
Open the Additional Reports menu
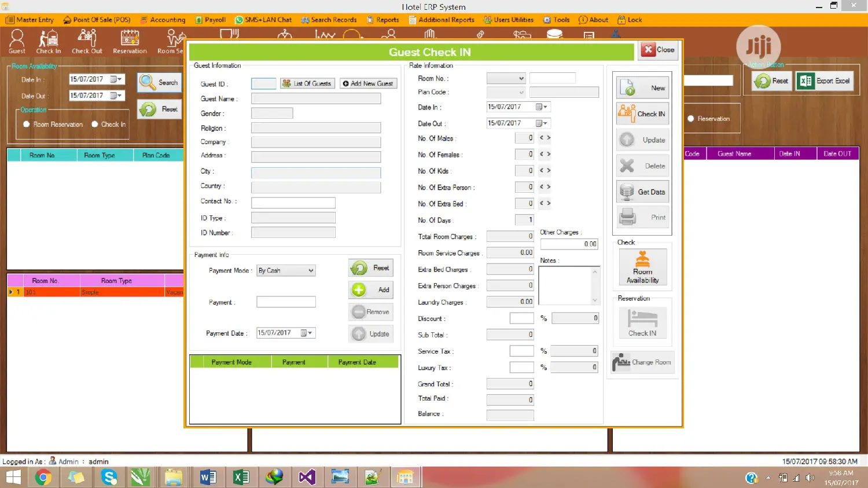[442, 20]
